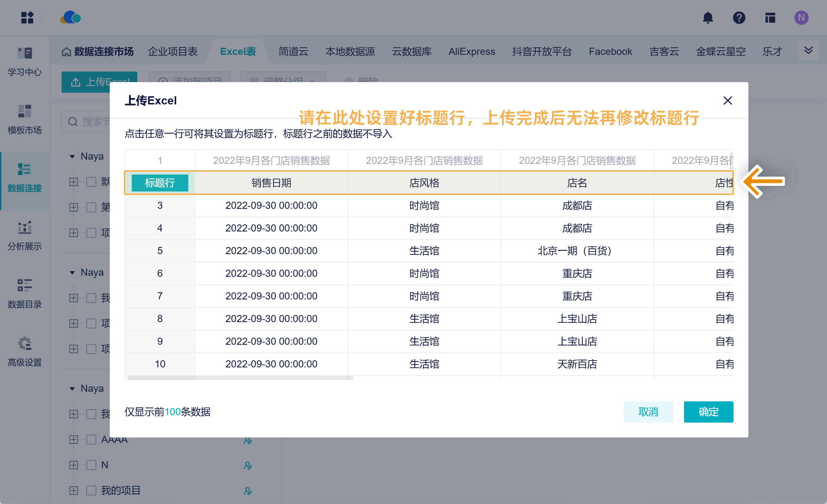Click the horizontal scrollbar of preview table

241,378
